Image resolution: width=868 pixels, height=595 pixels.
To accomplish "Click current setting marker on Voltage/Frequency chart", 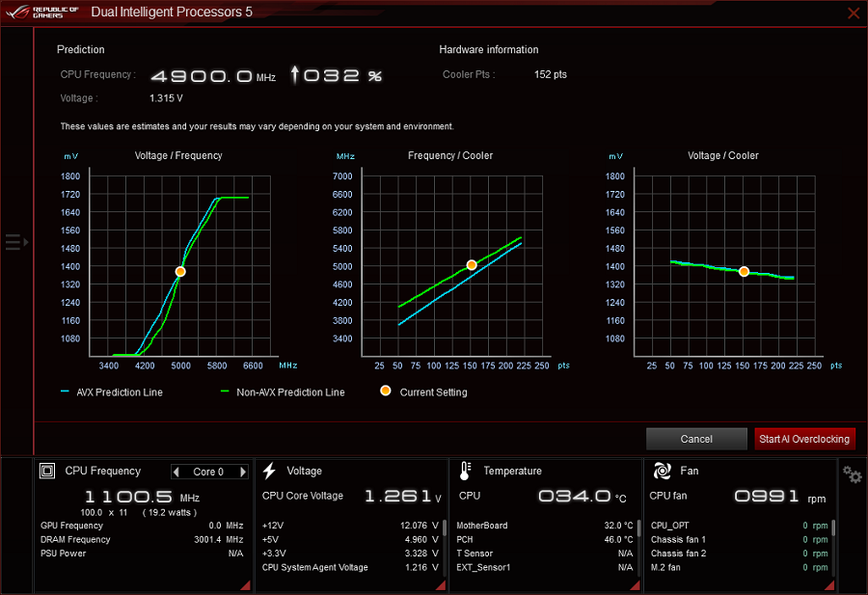I will (x=180, y=272).
